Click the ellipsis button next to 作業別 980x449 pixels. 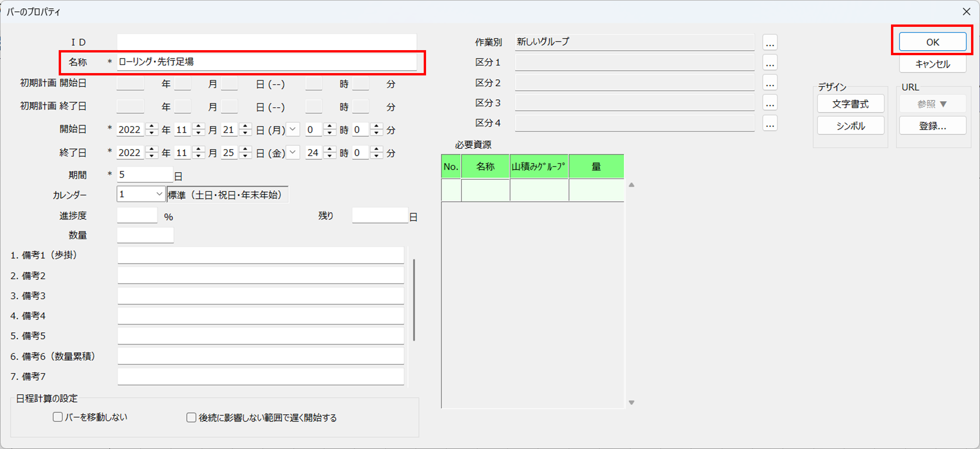pyautogui.click(x=770, y=42)
